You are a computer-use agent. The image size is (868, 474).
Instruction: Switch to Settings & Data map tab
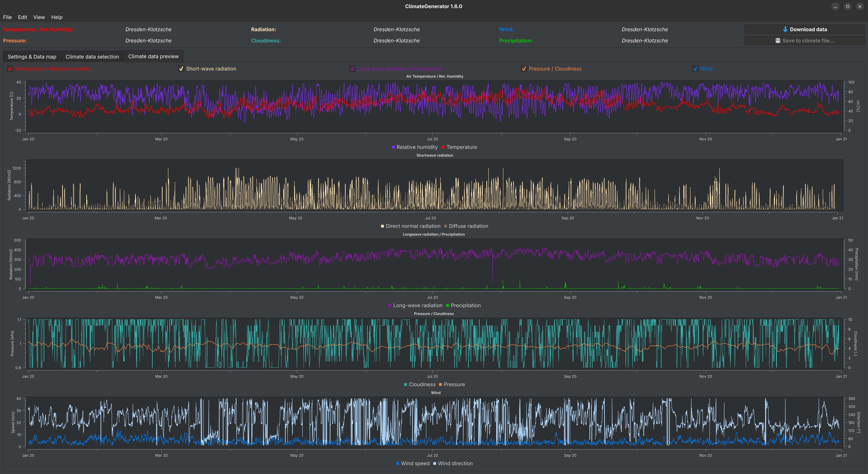click(32, 57)
